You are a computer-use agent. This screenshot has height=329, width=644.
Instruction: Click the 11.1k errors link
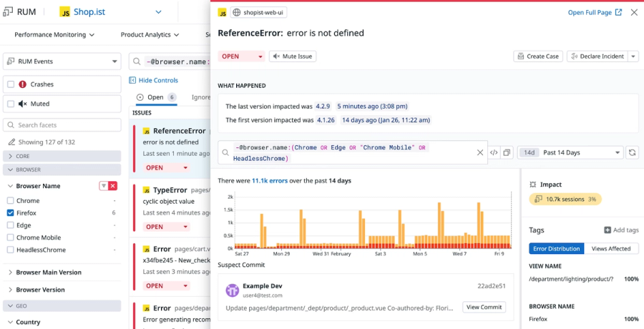click(270, 181)
